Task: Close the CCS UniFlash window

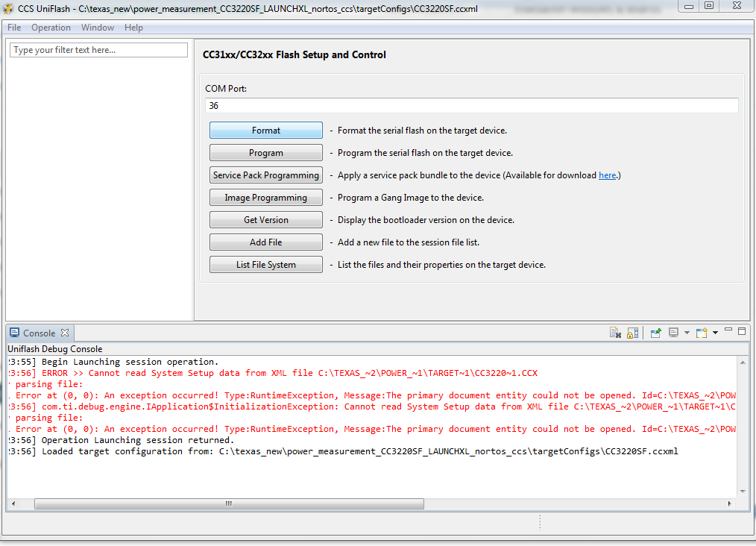Action: (x=737, y=6)
